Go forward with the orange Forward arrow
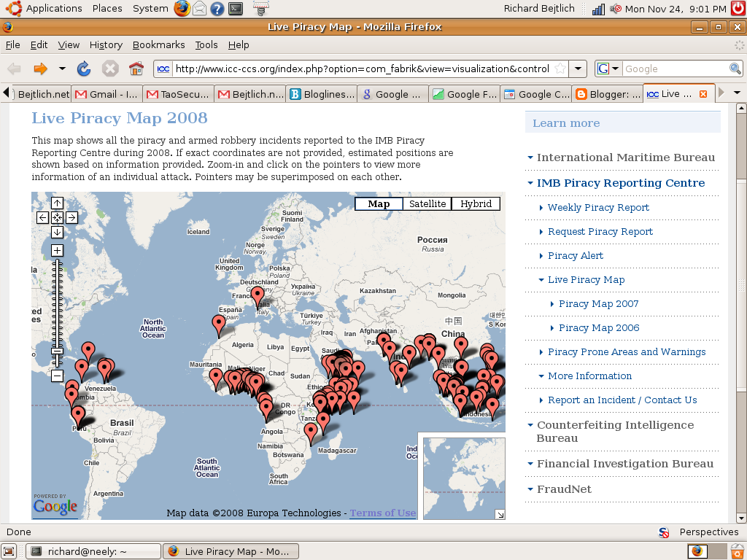 point(41,69)
